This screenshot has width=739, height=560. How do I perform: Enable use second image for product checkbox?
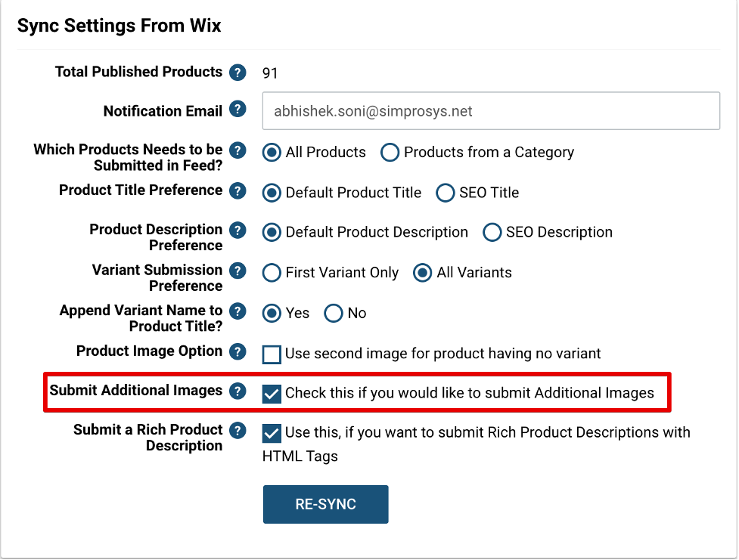tap(272, 354)
